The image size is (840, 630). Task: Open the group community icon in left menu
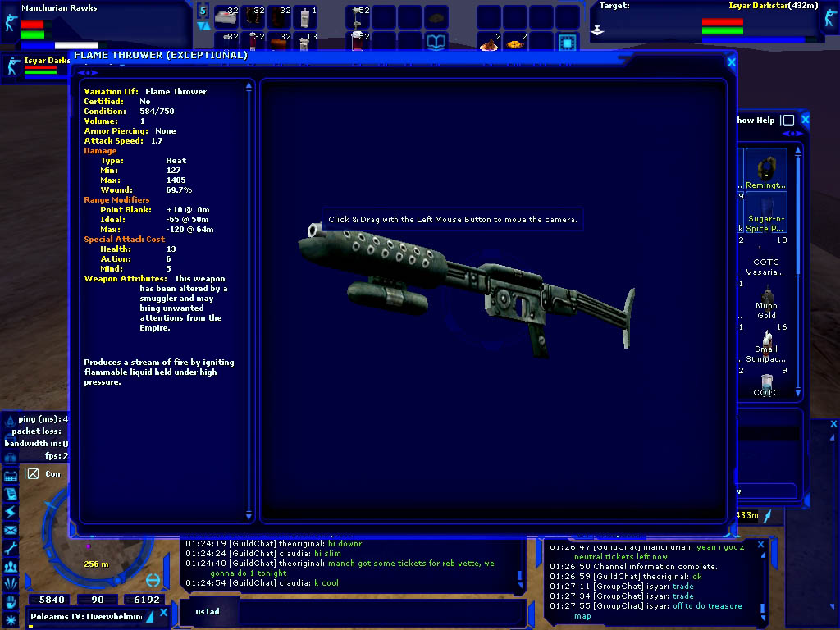[x=11, y=566]
